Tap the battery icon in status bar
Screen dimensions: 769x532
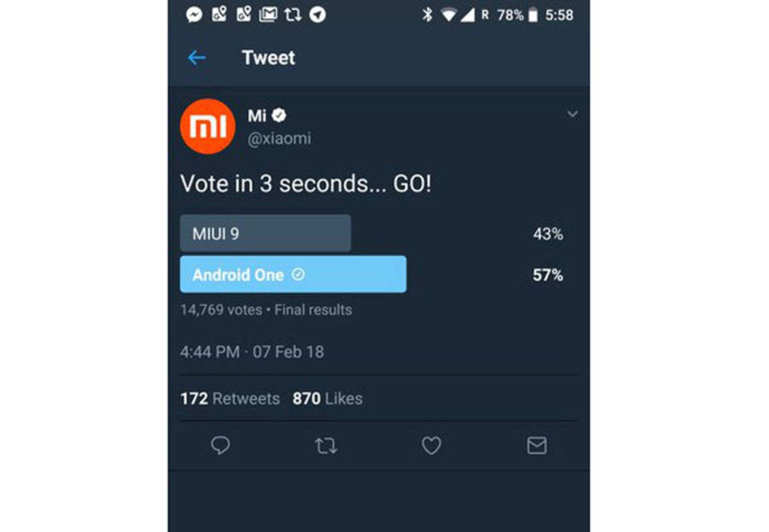tap(533, 15)
